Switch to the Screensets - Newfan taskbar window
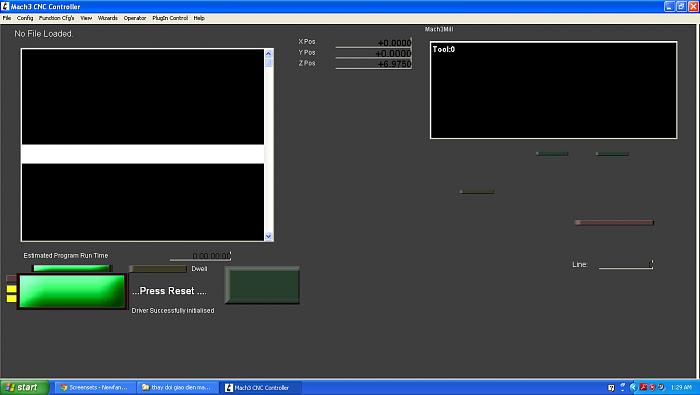The height and width of the screenshot is (395, 700). tap(95, 387)
